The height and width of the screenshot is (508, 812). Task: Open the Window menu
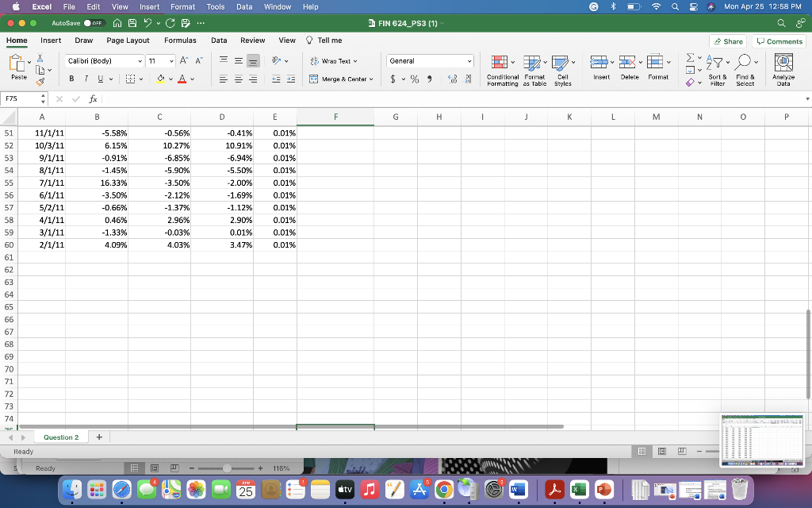click(277, 6)
